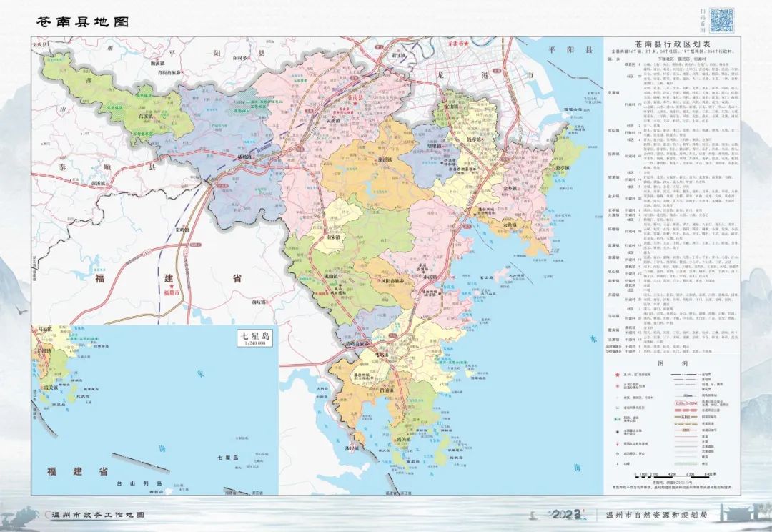The image size is (772, 532).
Task: Click the 南宋镇 town label
Action: (334, 237)
